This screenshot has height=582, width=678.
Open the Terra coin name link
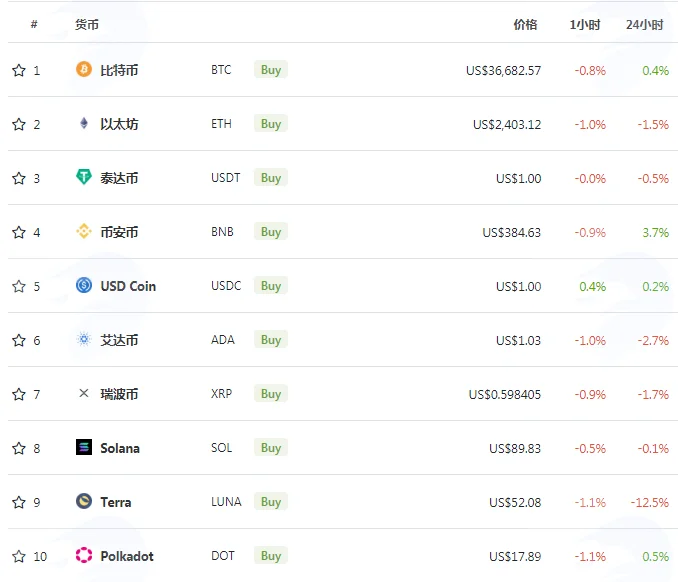click(x=116, y=502)
